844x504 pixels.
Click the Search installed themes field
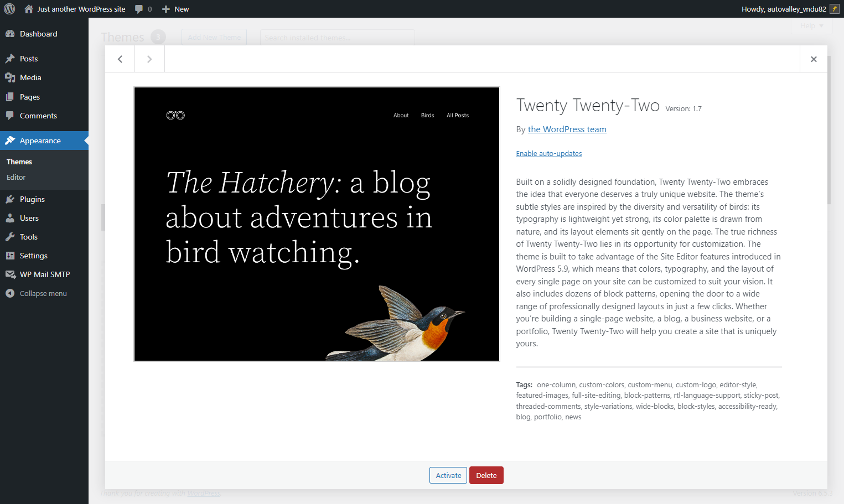click(337, 37)
